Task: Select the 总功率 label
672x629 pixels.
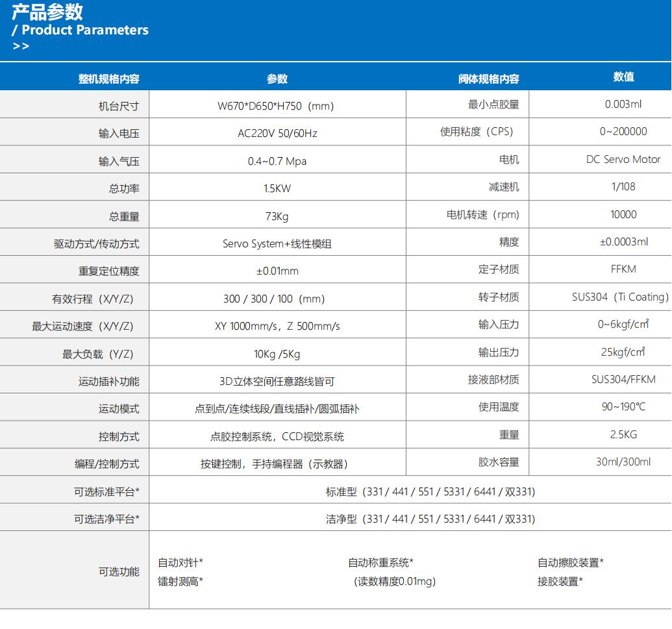Action: pyautogui.click(x=124, y=188)
